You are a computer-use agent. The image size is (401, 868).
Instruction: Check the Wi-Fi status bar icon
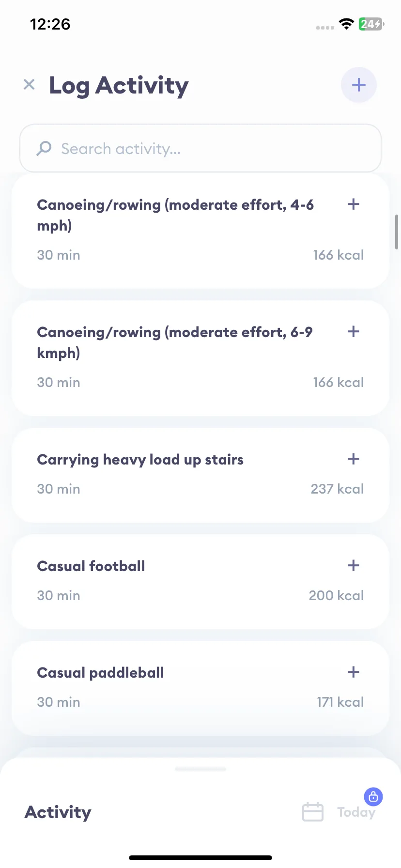coord(346,24)
